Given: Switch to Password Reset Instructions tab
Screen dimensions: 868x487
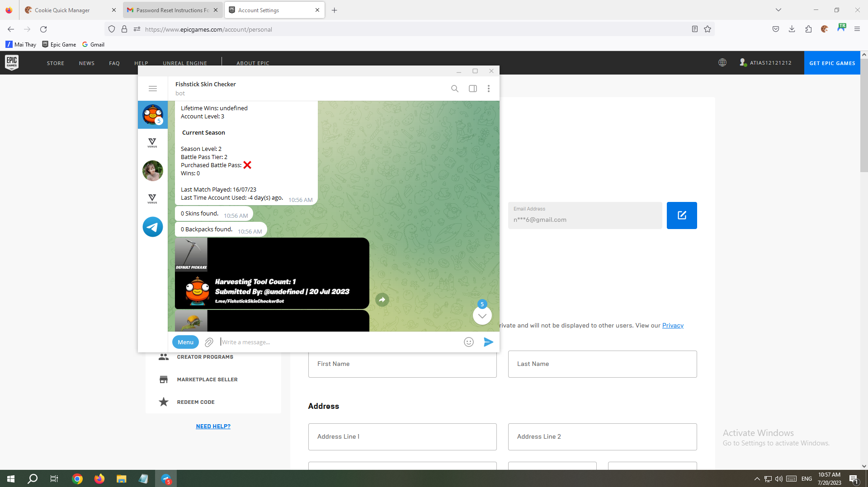Looking at the screenshot, I should click(x=172, y=10).
